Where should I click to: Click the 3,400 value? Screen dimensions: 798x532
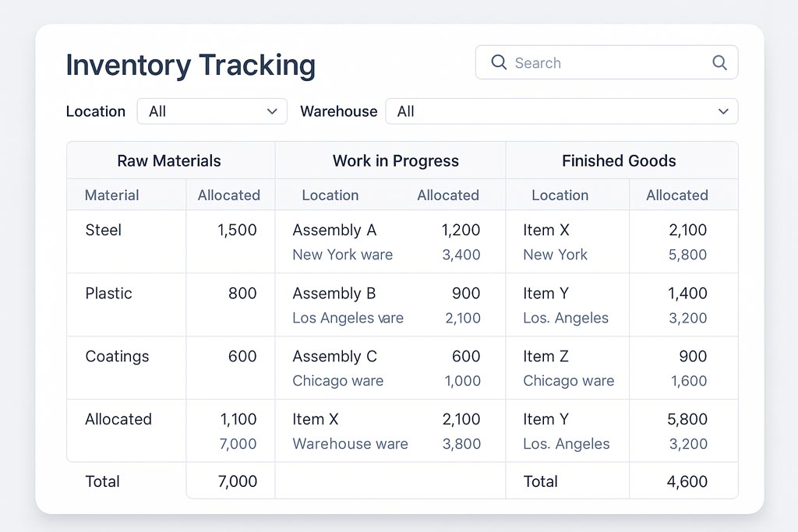461,254
